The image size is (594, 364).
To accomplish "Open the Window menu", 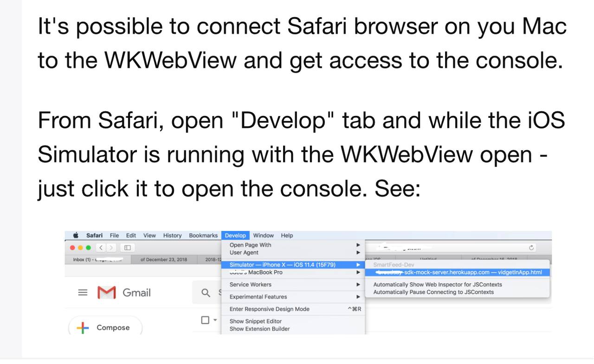I will (264, 236).
